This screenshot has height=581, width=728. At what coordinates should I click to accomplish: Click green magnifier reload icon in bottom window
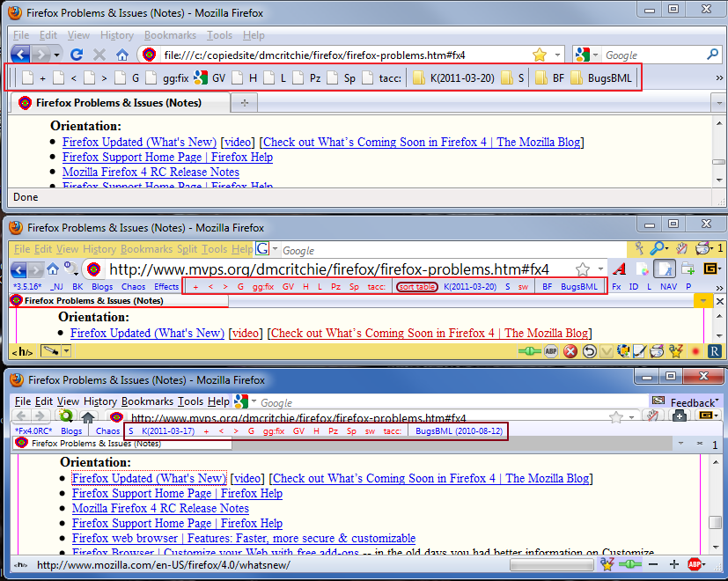[x=66, y=416]
